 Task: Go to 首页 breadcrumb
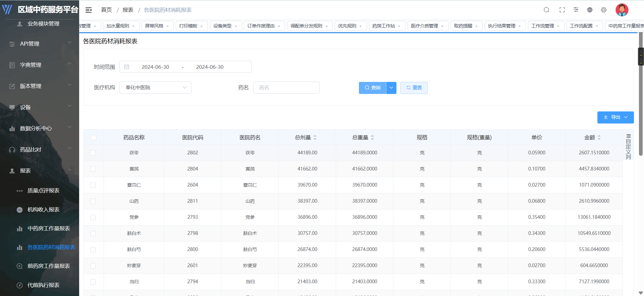pyautogui.click(x=106, y=10)
